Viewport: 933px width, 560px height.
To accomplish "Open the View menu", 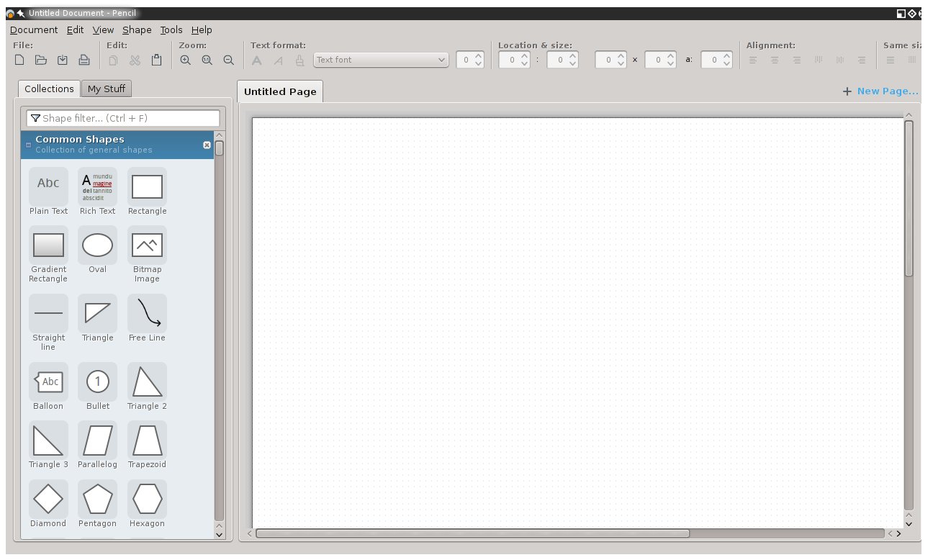I will (x=103, y=30).
